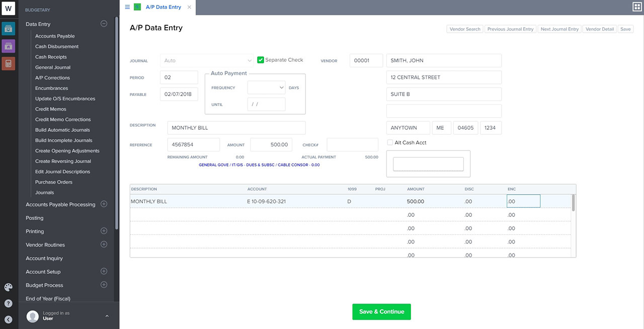
Task: Open the Journal dropdown
Action: pos(207,60)
